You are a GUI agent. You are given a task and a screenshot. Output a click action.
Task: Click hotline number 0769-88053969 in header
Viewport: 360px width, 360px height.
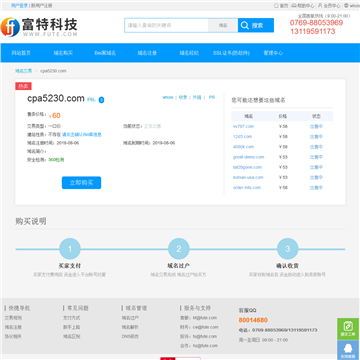pyautogui.click(x=316, y=23)
